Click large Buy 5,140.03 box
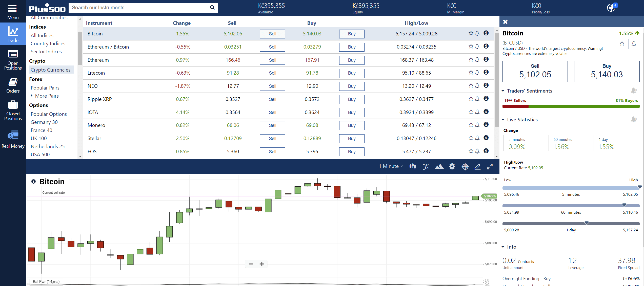 [607, 71]
